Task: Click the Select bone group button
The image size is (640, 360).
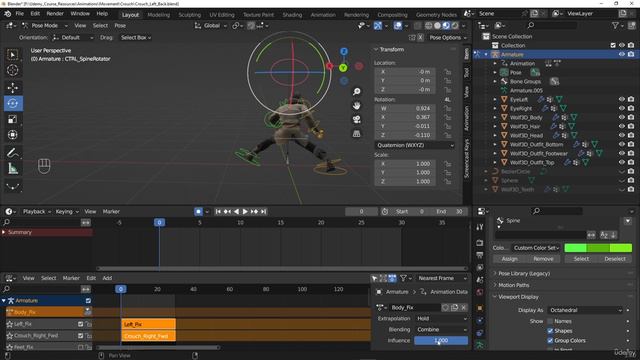Action: (581, 259)
